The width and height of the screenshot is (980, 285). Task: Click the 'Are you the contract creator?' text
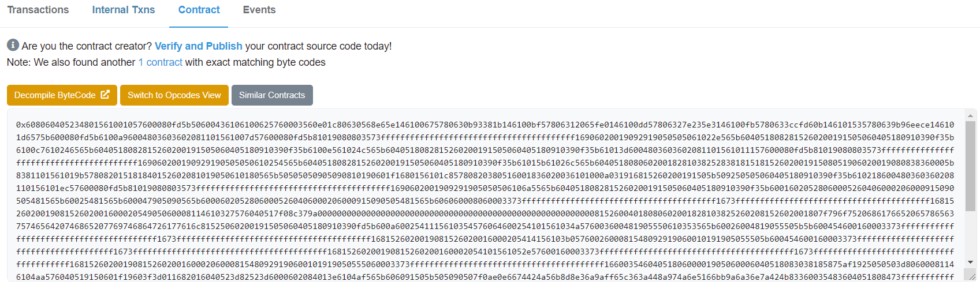pyautogui.click(x=87, y=46)
